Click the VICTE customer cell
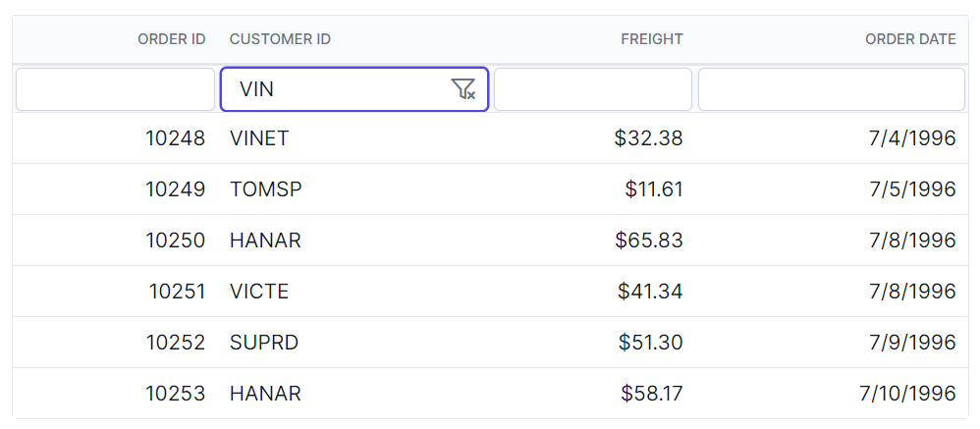This screenshot has width=980, height=429. click(259, 292)
